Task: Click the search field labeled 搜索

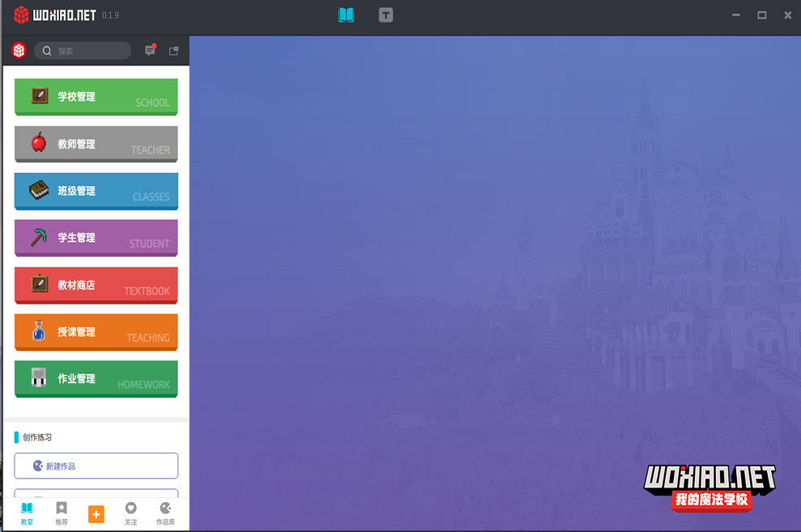Action: [x=83, y=51]
